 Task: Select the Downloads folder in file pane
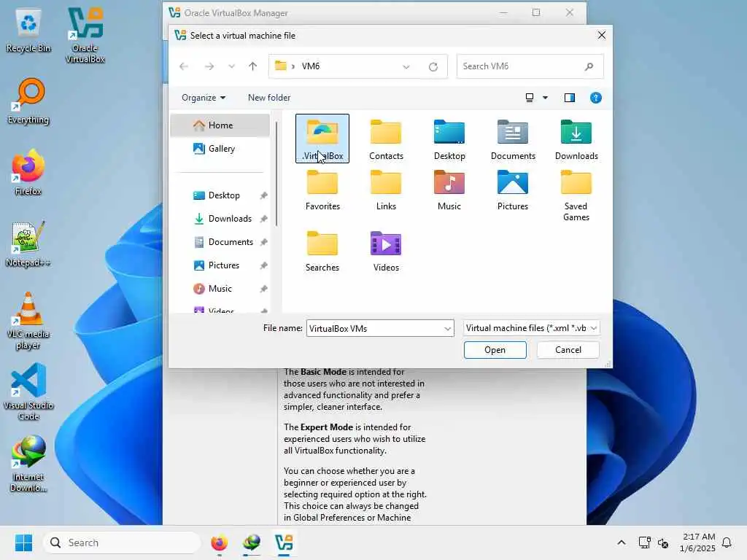click(576, 139)
